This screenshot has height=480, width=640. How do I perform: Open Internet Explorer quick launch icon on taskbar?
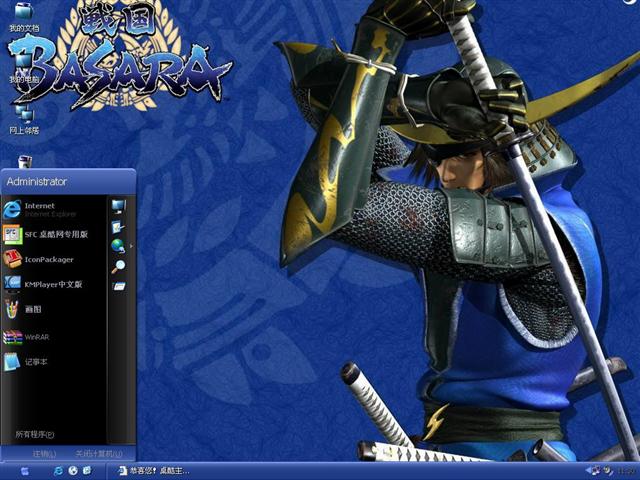(x=58, y=471)
